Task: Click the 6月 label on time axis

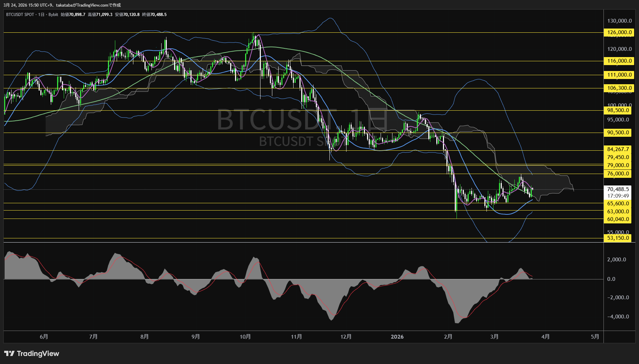Action: pos(44,337)
